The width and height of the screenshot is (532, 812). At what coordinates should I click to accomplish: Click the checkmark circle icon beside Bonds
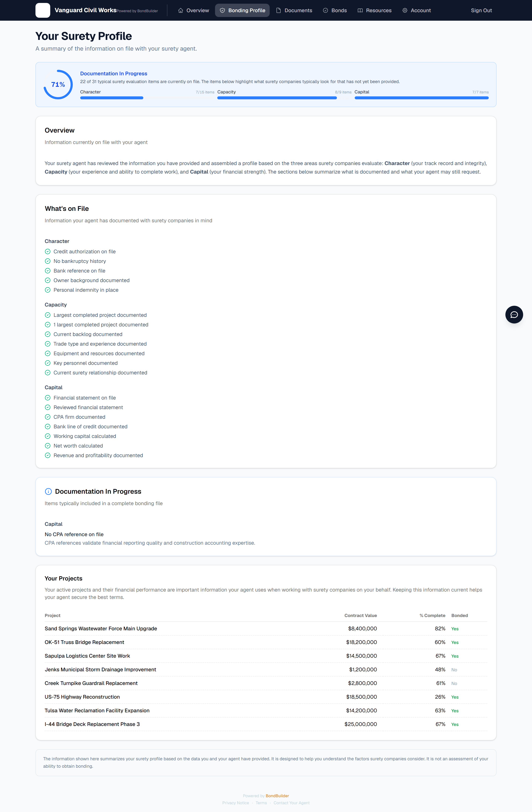325,11
